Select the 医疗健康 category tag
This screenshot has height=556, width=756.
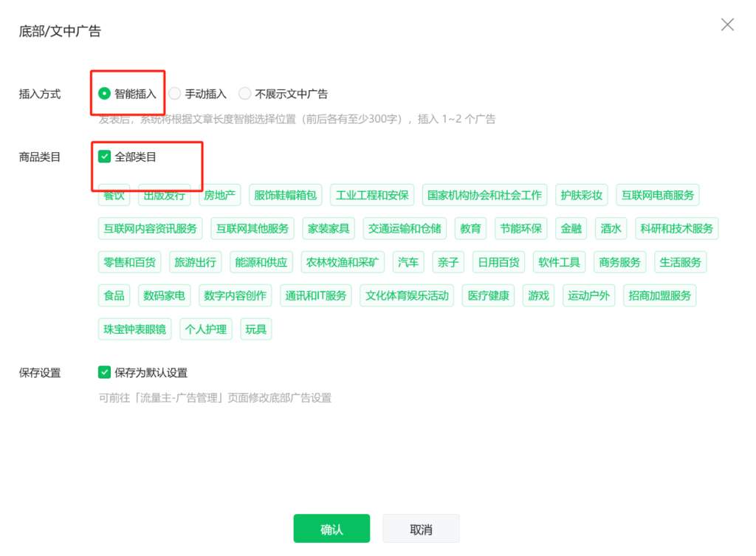coord(487,295)
